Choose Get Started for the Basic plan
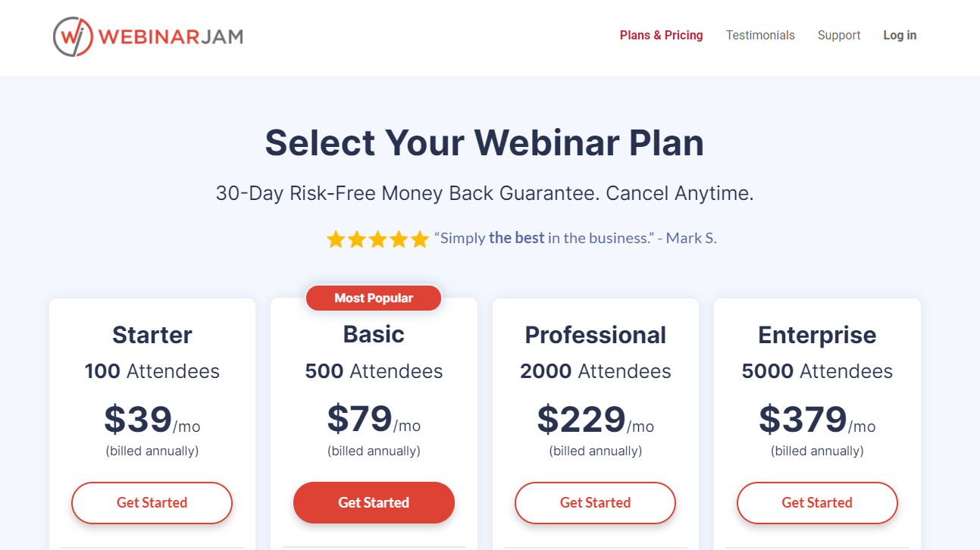 [x=374, y=502]
